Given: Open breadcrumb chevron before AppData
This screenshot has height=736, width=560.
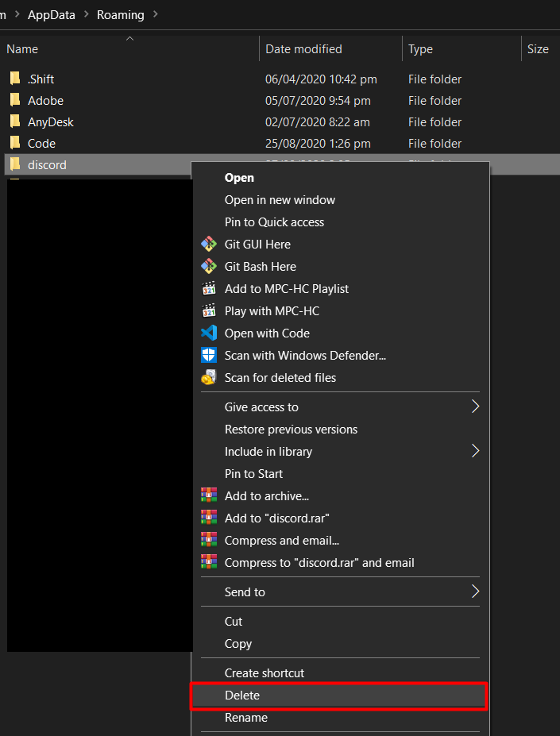Looking at the screenshot, I should tap(17, 14).
